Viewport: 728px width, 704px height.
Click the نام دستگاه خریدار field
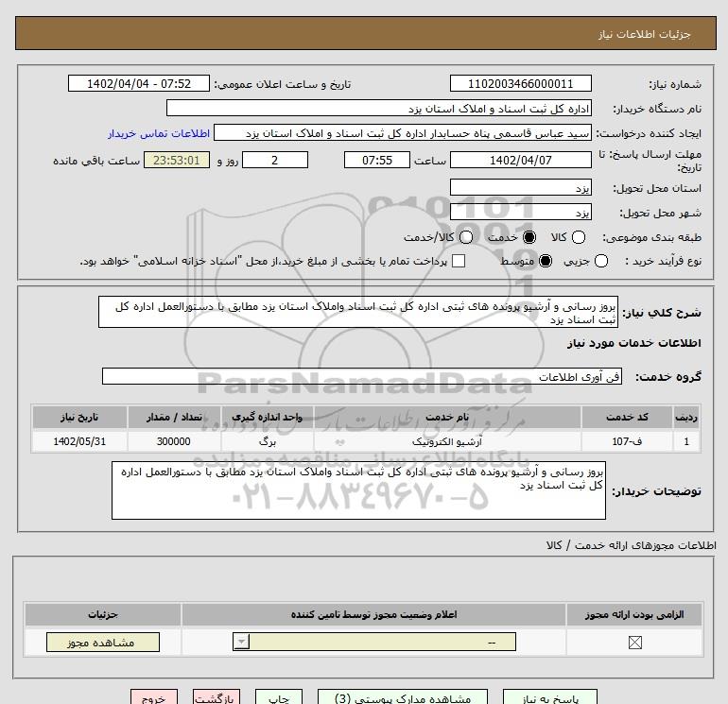click(x=379, y=108)
